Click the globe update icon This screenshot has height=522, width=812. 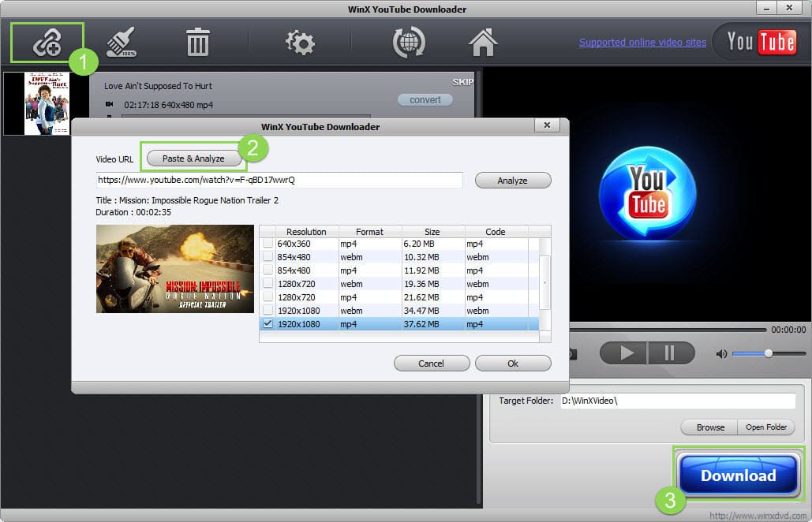click(x=409, y=43)
